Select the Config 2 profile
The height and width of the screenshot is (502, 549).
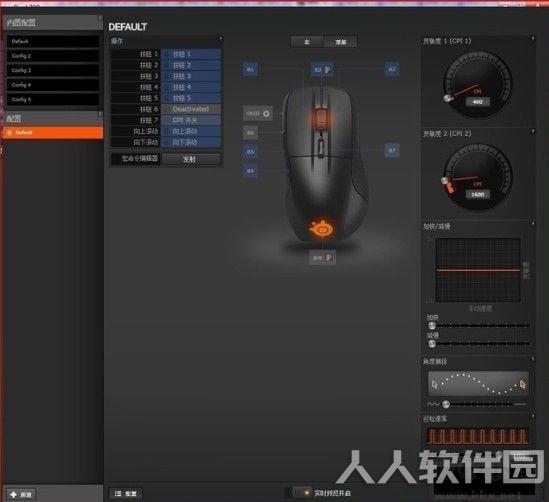(53, 56)
